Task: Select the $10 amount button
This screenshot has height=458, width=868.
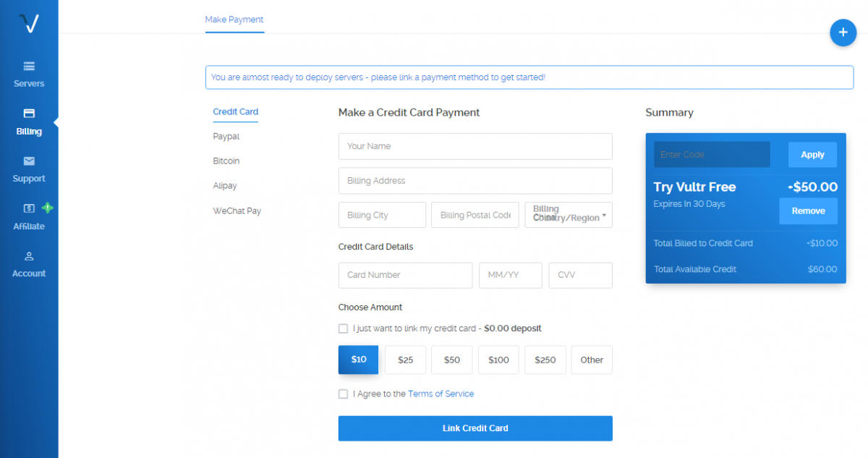Action: coord(359,360)
